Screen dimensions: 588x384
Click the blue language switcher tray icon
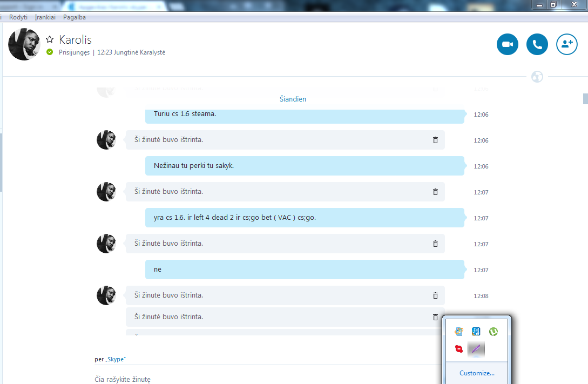(x=476, y=332)
